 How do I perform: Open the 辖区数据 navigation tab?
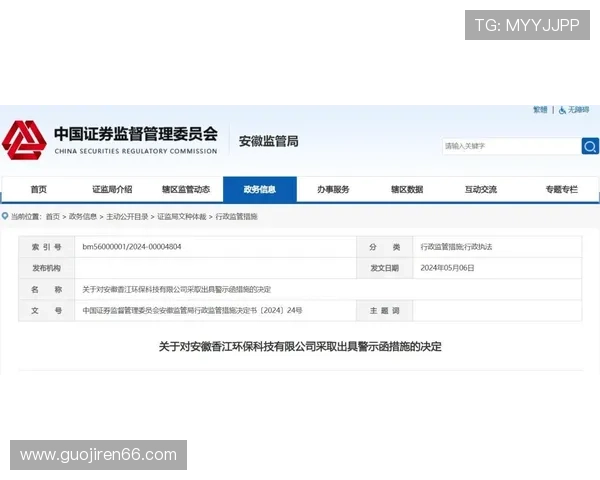407,189
